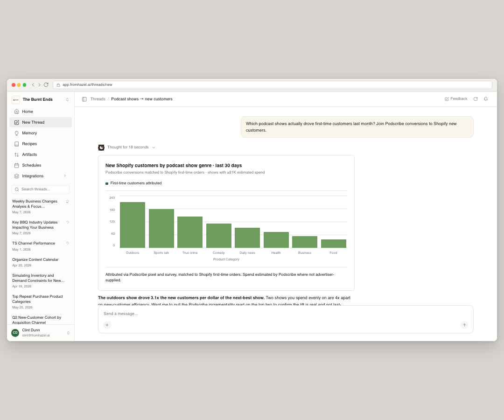This screenshot has height=420, width=504.
Task: Click the plus attachment button
Action: click(x=107, y=325)
